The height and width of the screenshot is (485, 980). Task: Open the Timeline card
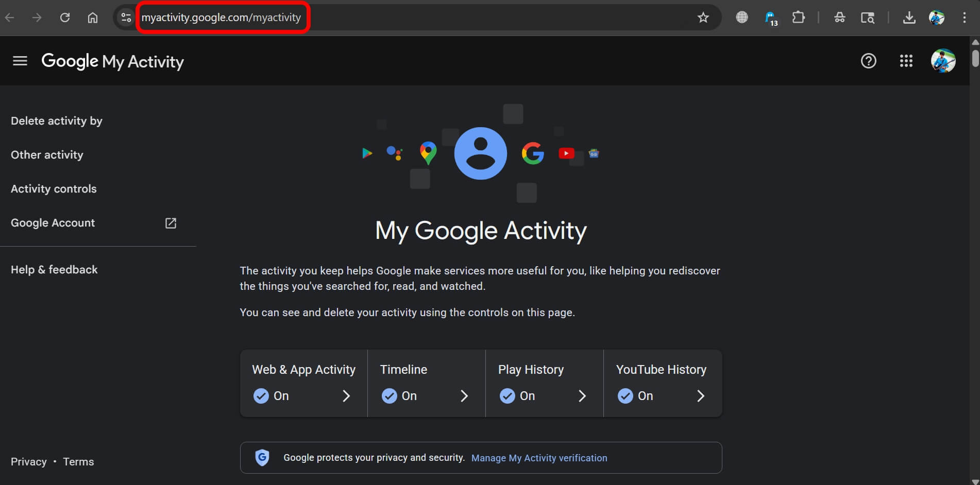click(427, 384)
